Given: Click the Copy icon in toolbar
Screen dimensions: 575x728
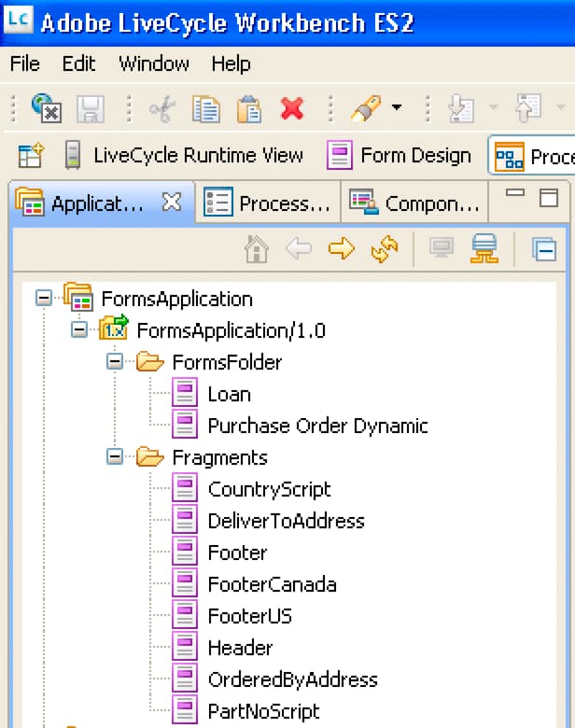Looking at the screenshot, I should [205, 108].
